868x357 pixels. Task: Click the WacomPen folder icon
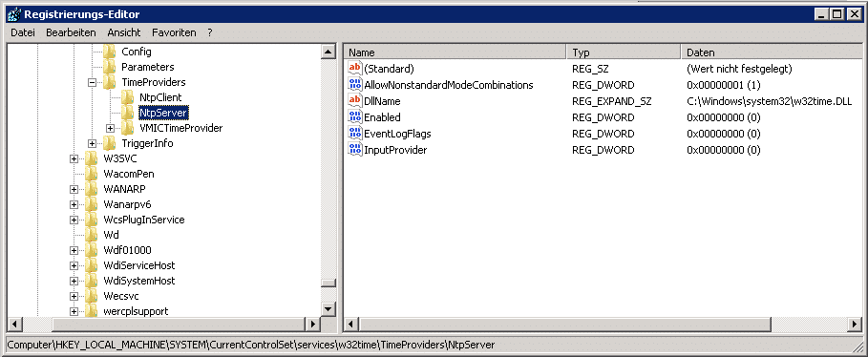tap(92, 174)
